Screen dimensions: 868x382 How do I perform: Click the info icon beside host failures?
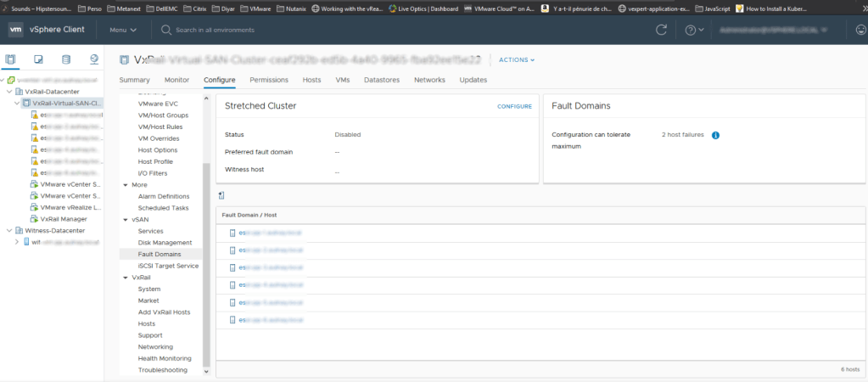[715, 135]
